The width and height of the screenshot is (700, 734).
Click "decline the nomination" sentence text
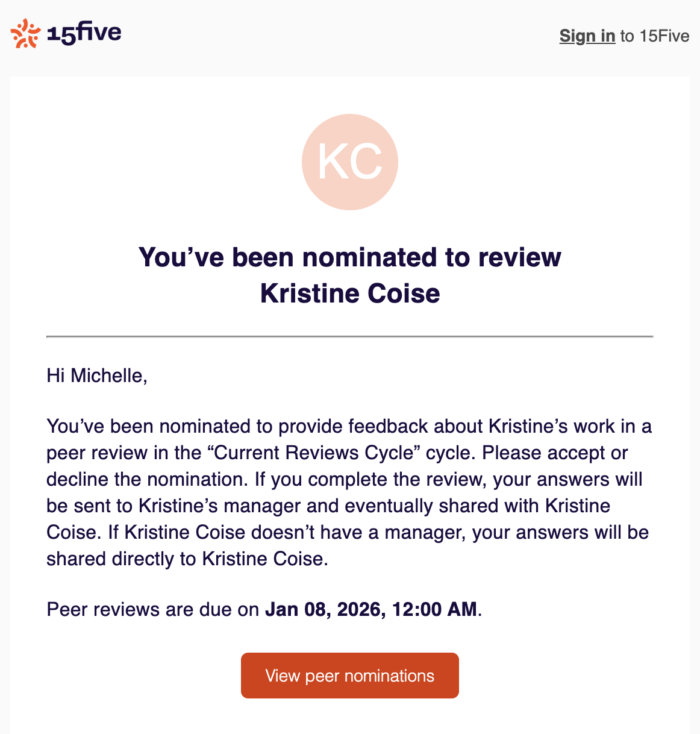147,480
